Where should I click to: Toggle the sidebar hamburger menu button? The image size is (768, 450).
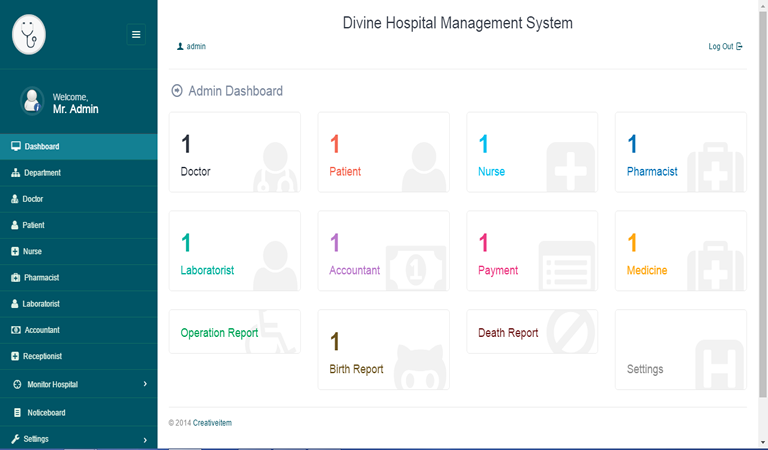[136, 34]
